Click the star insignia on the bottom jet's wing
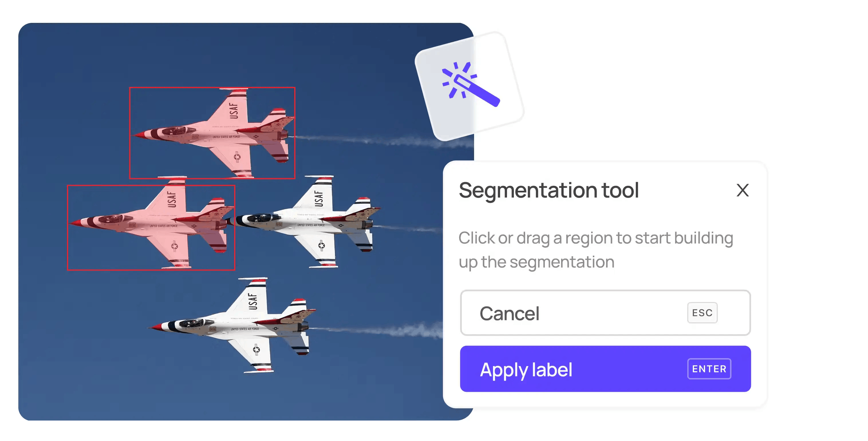 257,350
